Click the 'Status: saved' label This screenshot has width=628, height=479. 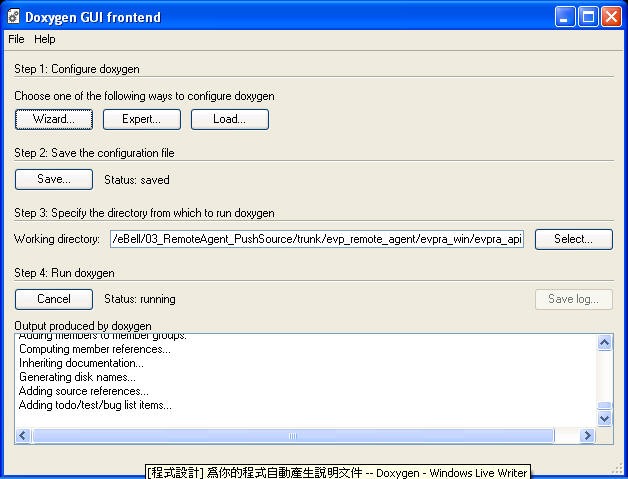[137, 180]
